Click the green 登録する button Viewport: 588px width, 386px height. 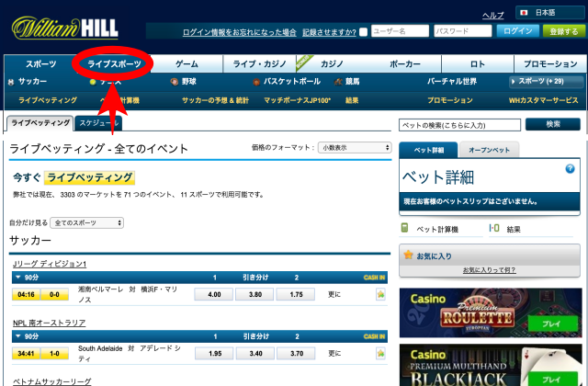562,31
